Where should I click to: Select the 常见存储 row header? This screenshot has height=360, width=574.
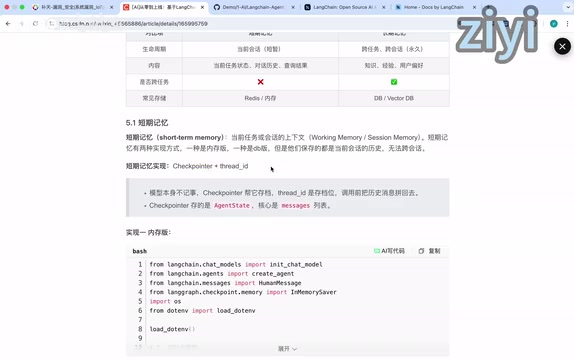(x=154, y=98)
